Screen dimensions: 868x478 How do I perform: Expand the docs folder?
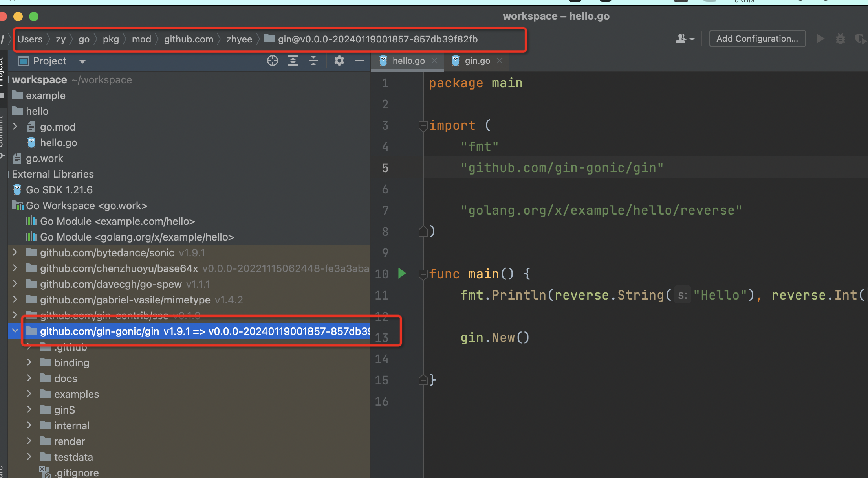click(29, 378)
